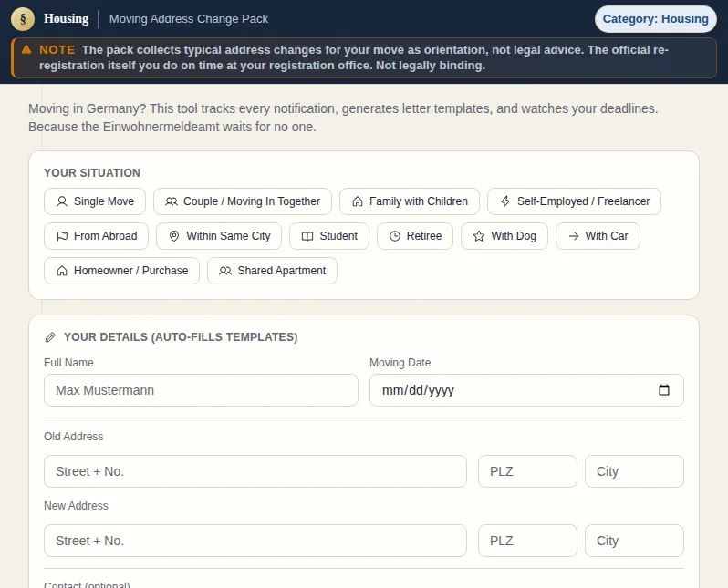Image resolution: width=728 pixels, height=588 pixels.
Task: Click the Full Name input field
Action: [201, 390]
